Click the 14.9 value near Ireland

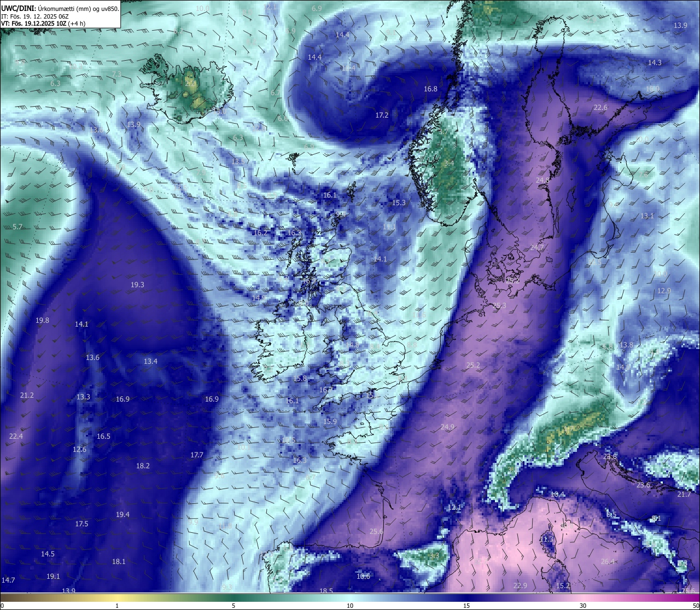coord(259,298)
